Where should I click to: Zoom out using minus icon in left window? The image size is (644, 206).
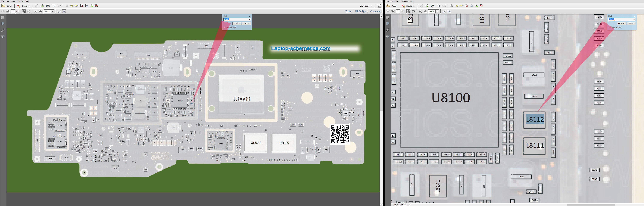pos(35,11)
